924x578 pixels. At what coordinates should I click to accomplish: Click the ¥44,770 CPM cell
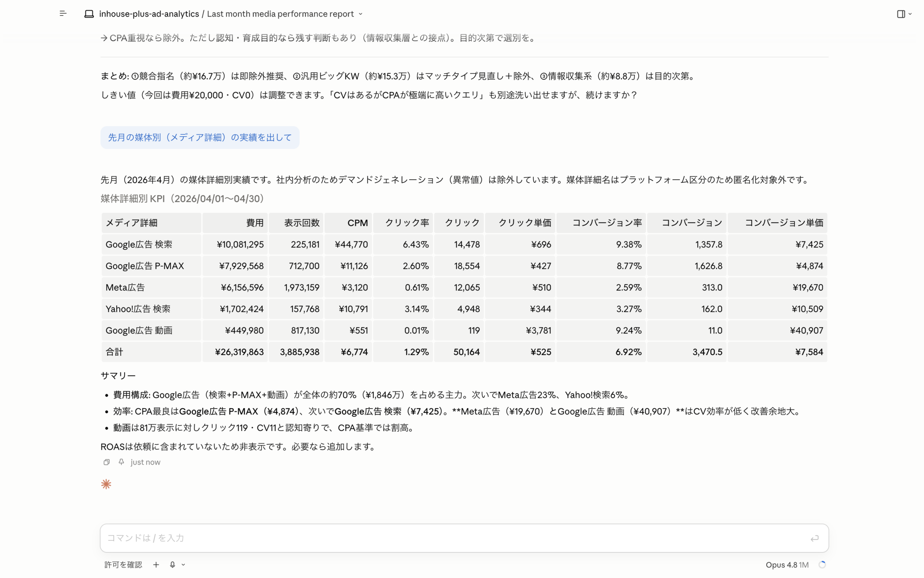click(x=348, y=244)
